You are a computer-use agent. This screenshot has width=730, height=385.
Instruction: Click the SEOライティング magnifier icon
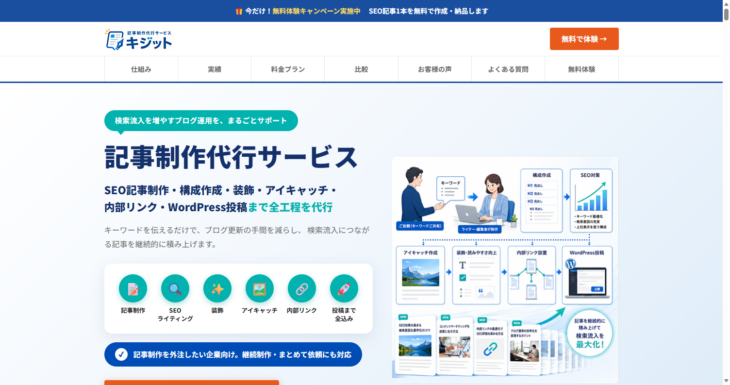click(175, 289)
